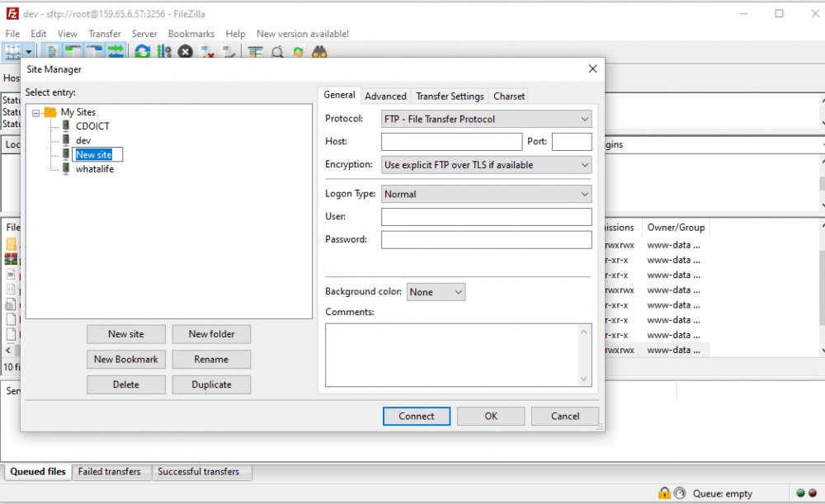Click the red activity LED indicator
825x504 pixels.
coord(813,493)
